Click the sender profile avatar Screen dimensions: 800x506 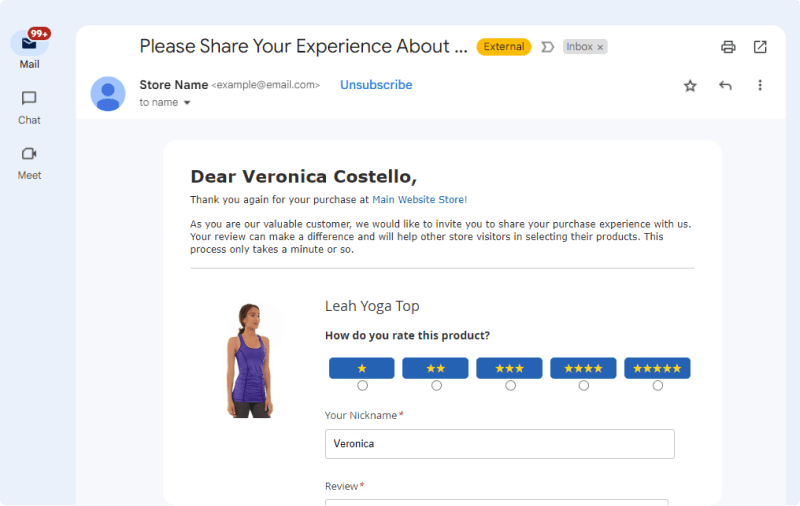[108, 94]
